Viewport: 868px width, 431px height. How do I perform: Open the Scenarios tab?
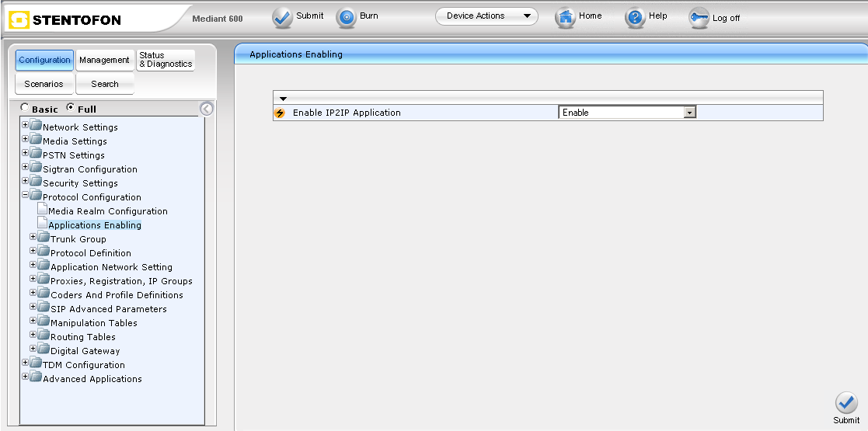pyautogui.click(x=44, y=84)
